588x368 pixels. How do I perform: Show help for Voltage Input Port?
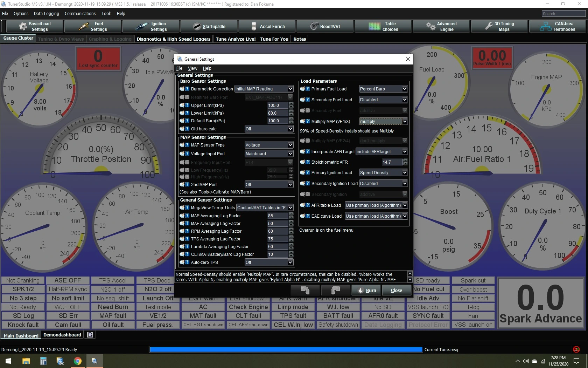187,154
